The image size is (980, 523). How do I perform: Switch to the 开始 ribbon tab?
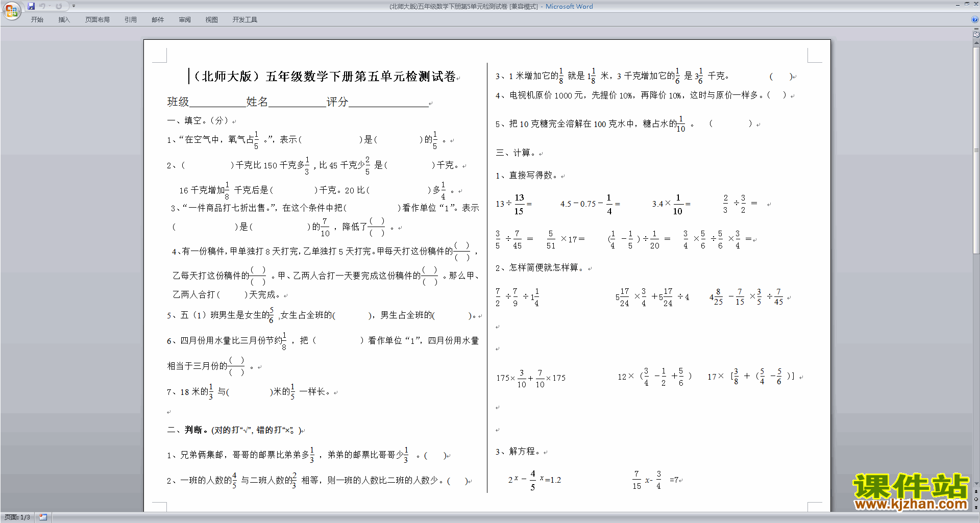[37, 20]
